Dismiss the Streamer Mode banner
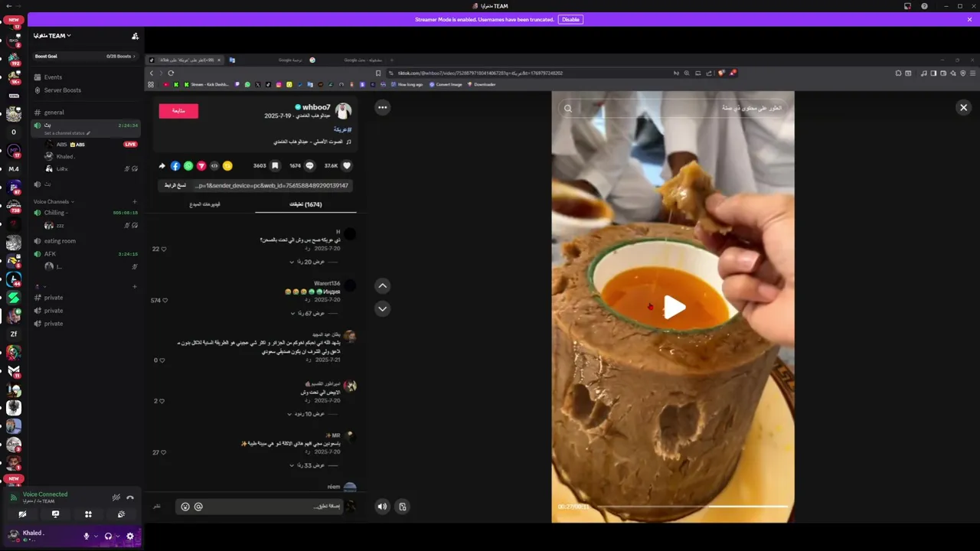This screenshot has width=980, height=551. (969, 19)
